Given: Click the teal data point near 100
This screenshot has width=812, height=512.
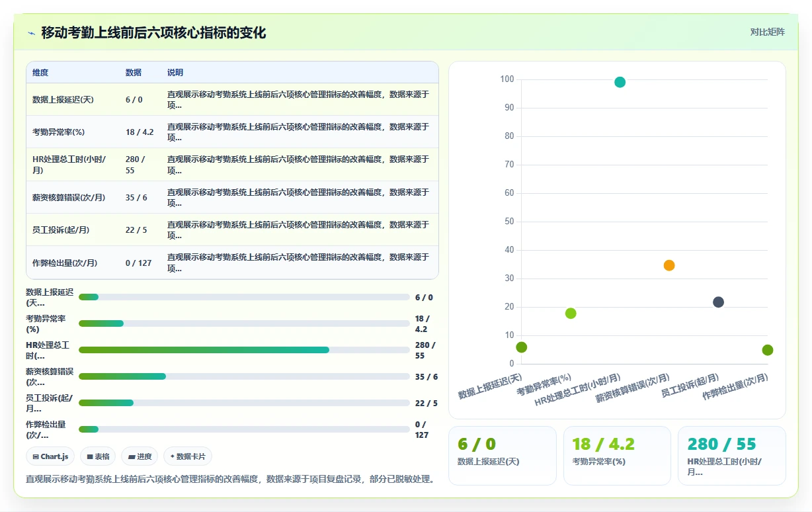Looking at the screenshot, I should pos(620,82).
